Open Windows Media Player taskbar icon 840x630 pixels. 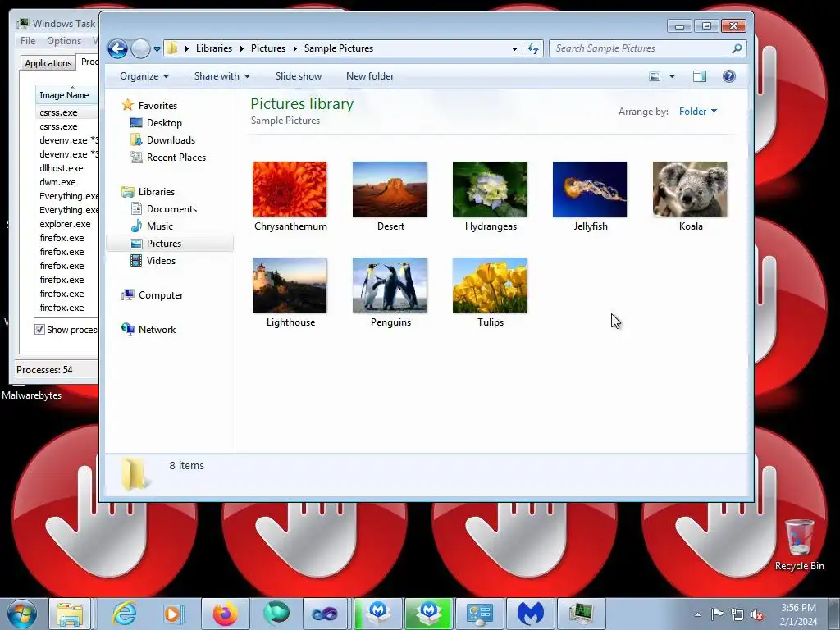(172, 614)
